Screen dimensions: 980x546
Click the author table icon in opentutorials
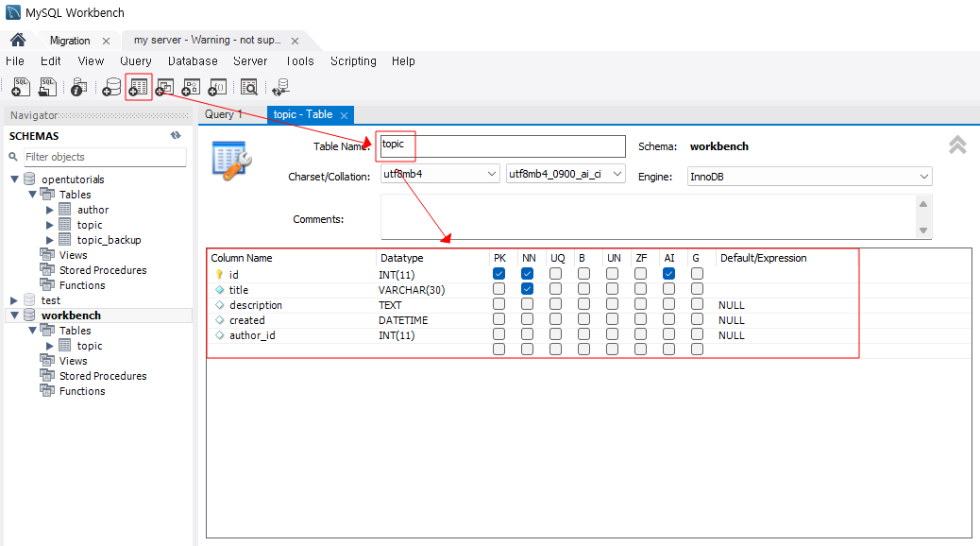click(x=65, y=209)
